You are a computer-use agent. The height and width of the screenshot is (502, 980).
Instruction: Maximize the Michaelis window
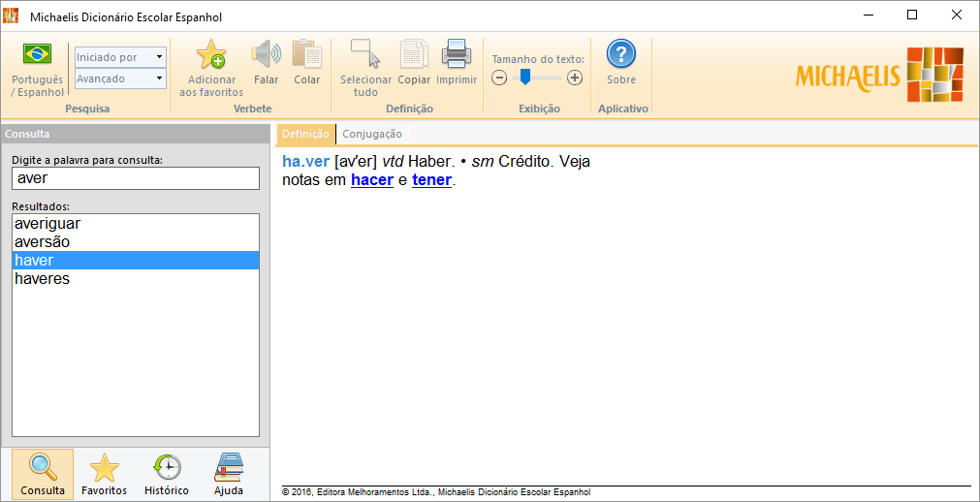click(x=912, y=15)
